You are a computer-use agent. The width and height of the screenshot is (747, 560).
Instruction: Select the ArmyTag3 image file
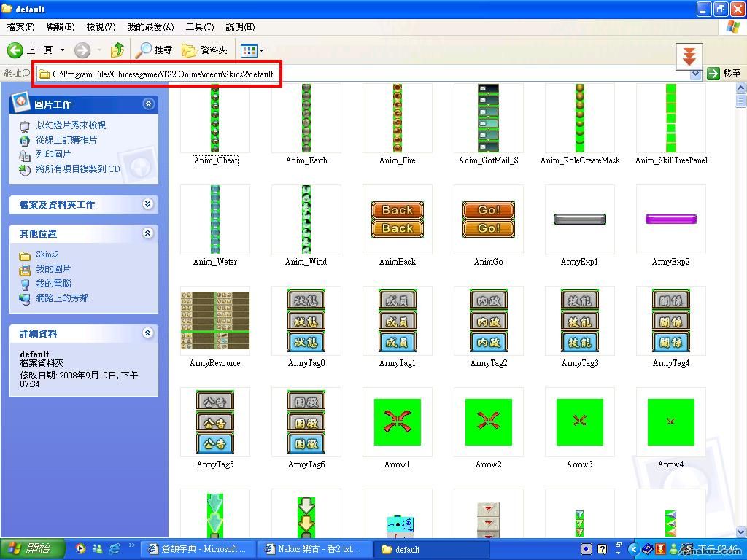580,321
